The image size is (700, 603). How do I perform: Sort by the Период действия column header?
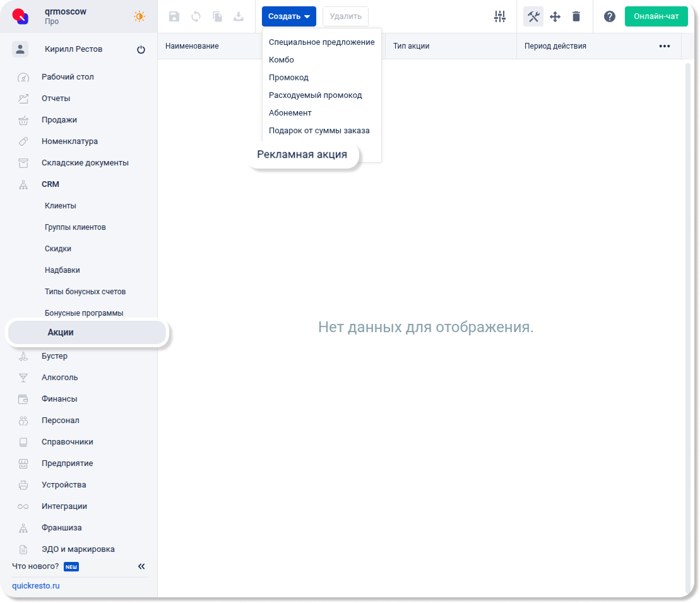pos(555,46)
